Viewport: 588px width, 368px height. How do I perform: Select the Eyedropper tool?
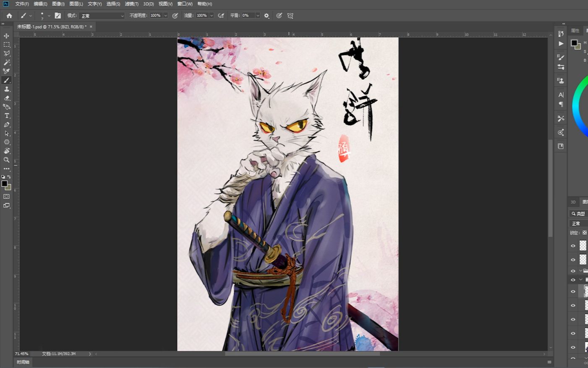click(6, 71)
